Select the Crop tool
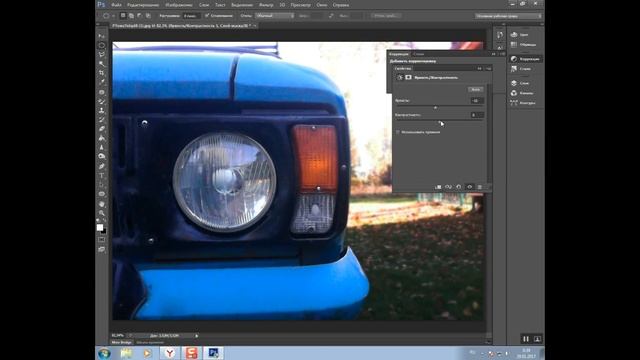Image resolution: width=640 pixels, height=360 pixels. click(x=101, y=73)
